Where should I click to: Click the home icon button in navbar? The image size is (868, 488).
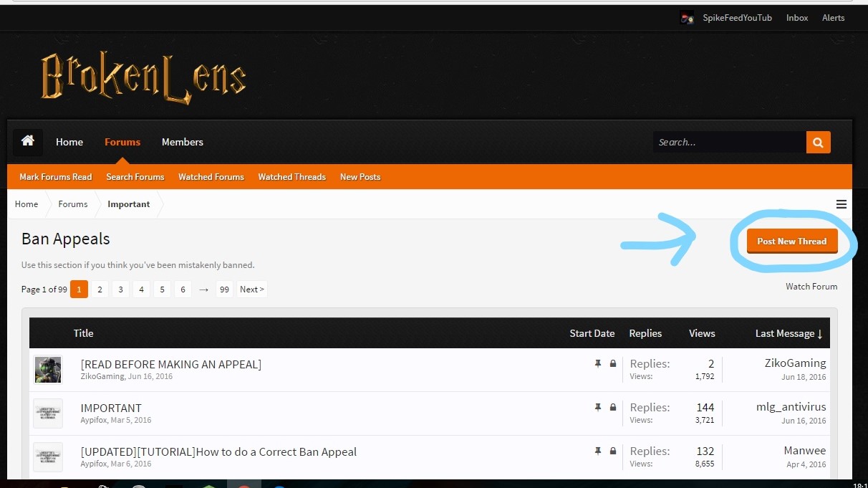point(28,142)
